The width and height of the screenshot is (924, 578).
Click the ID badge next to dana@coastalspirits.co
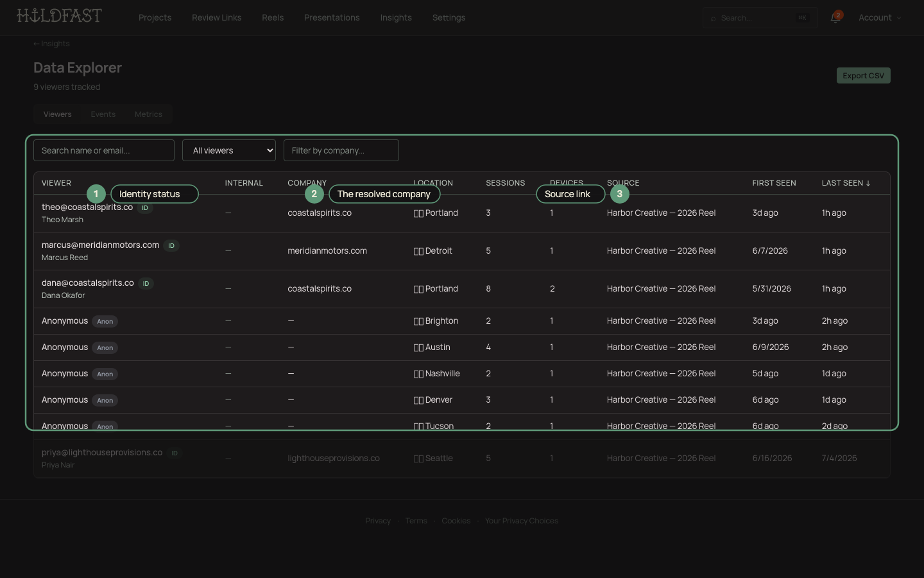(146, 283)
